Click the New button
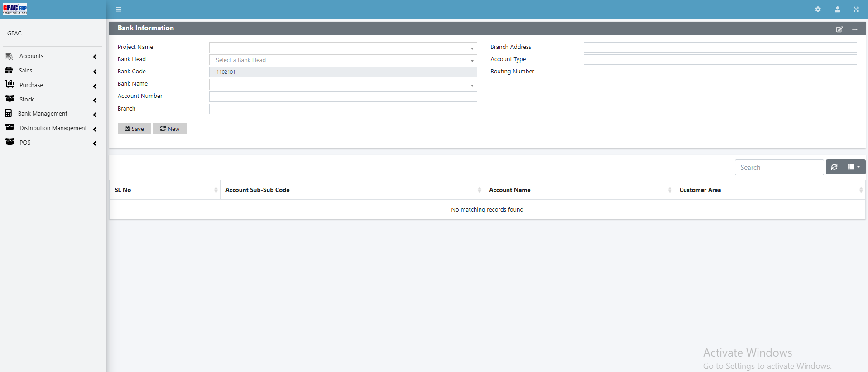The width and height of the screenshot is (868, 372). tap(169, 129)
